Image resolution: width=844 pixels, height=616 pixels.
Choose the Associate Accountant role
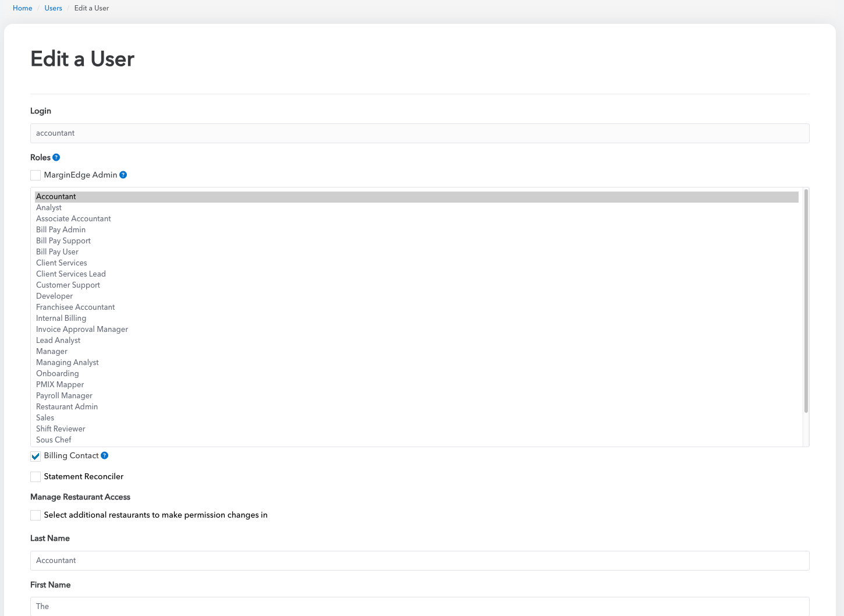73,219
